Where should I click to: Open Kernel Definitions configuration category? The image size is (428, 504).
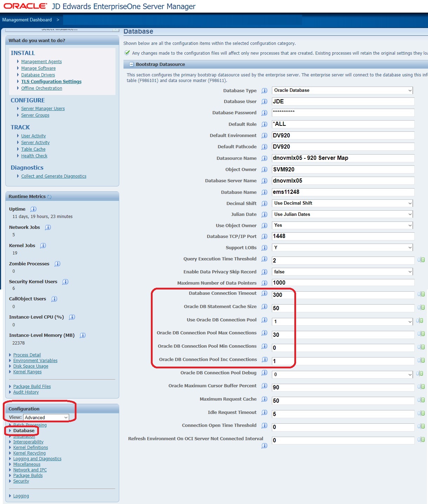[31, 448]
